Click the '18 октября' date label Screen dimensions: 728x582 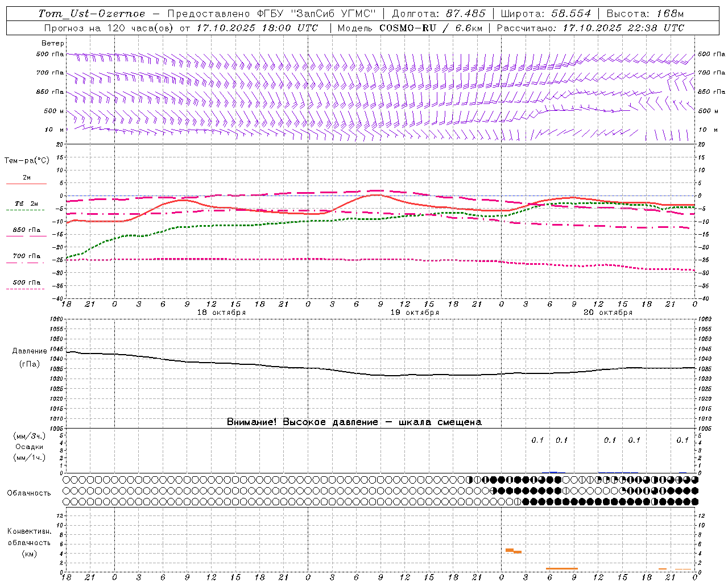[x=221, y=313]
